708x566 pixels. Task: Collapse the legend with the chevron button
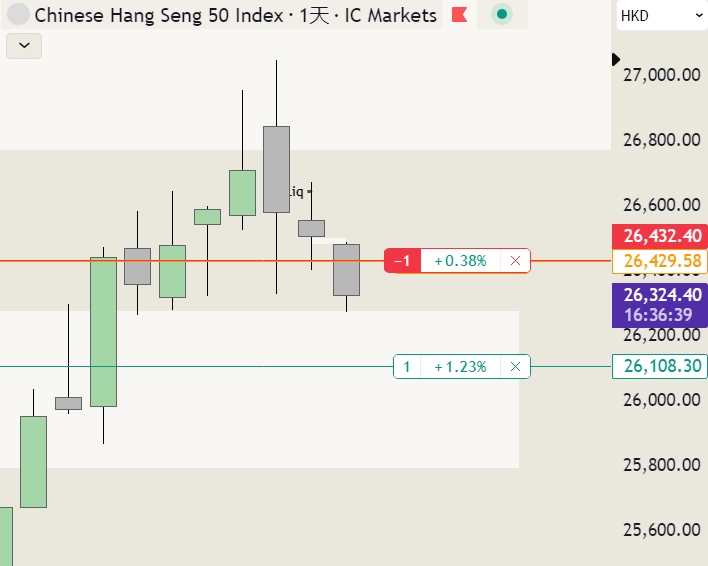coord(24,45)
